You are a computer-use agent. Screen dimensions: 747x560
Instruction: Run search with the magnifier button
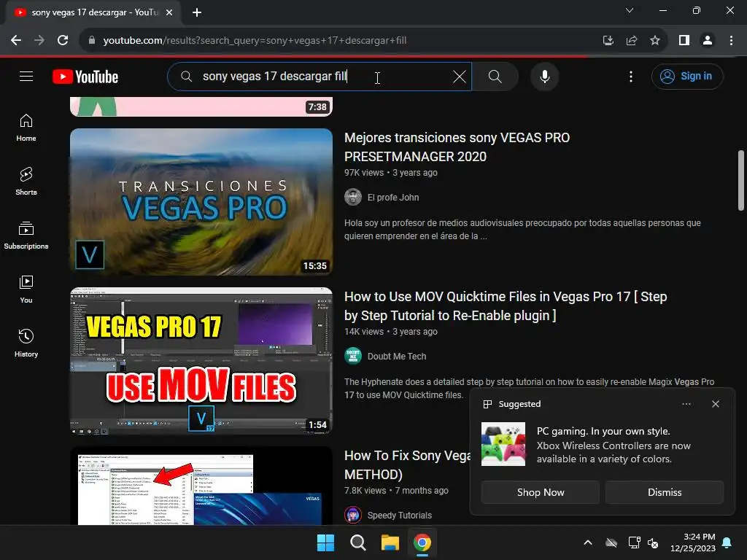[495, 76]
